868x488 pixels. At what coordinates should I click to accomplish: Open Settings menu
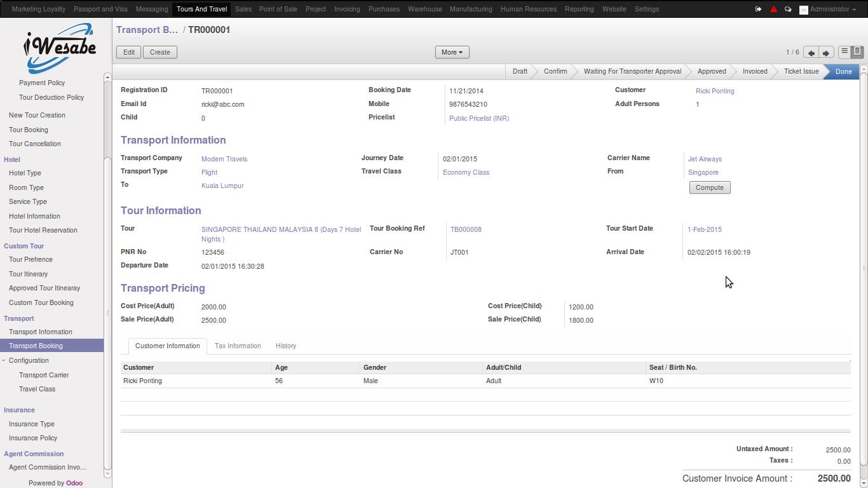tap(647, 10)
